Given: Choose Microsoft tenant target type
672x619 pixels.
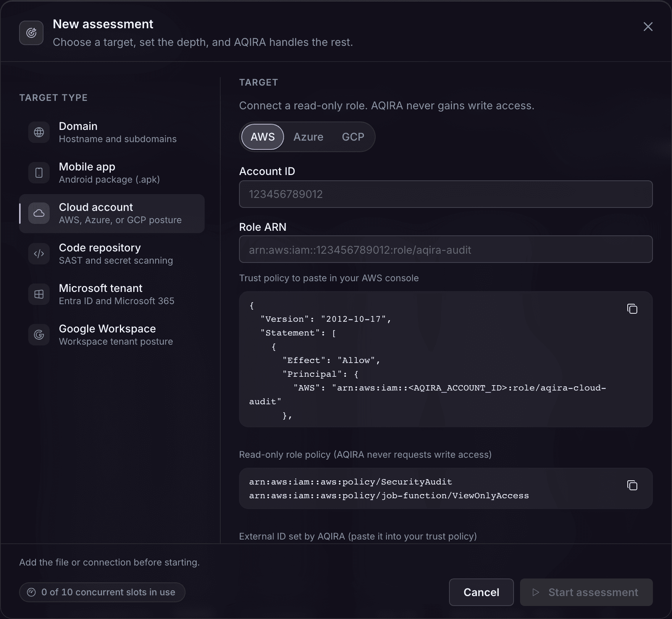Looking at the screenshot, I should (x=112, y=294).
